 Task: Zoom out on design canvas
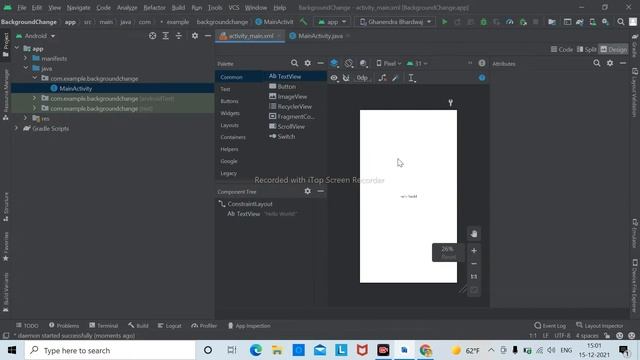[474, 264]
